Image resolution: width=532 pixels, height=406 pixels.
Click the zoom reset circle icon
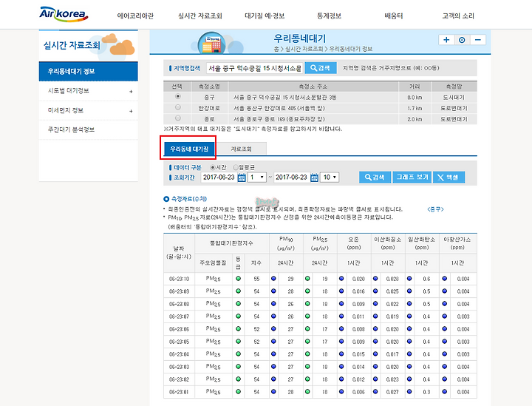pos(462,40)
